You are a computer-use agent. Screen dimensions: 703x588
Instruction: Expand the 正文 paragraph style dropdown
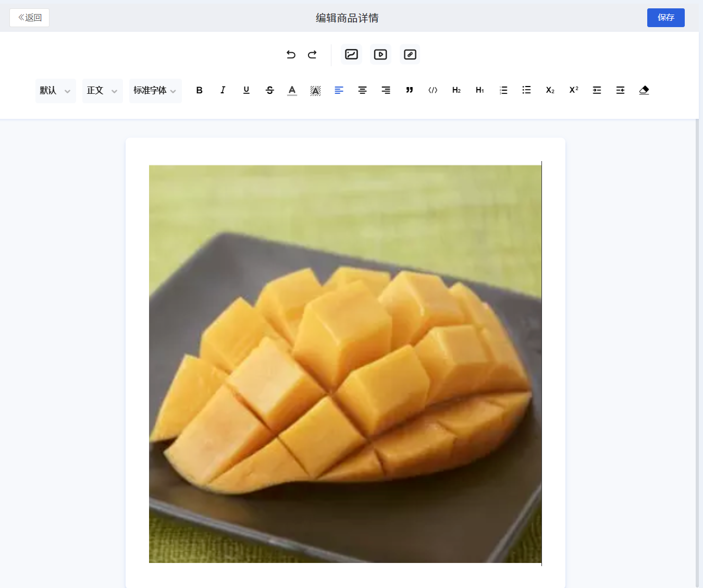103,91
